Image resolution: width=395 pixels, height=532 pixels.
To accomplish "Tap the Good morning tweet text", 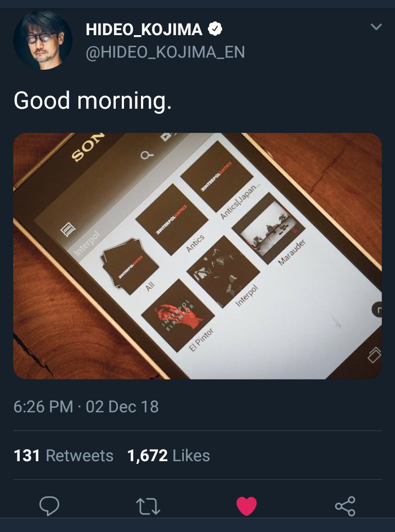I will [92, 100].
